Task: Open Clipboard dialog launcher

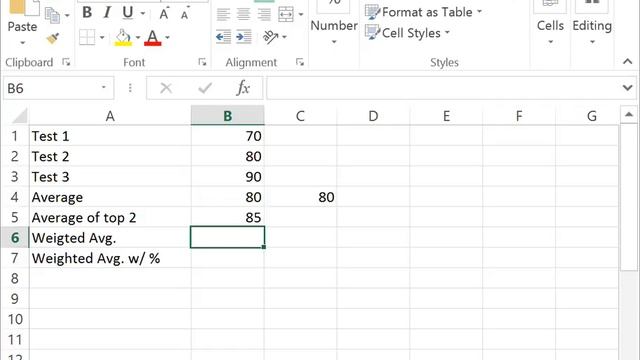Action: [66, 62]
